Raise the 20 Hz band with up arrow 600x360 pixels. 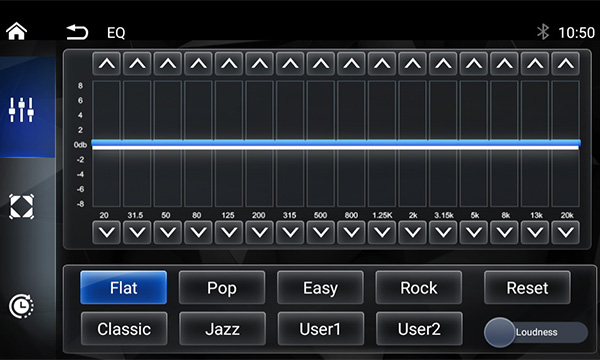pos(106,64)
